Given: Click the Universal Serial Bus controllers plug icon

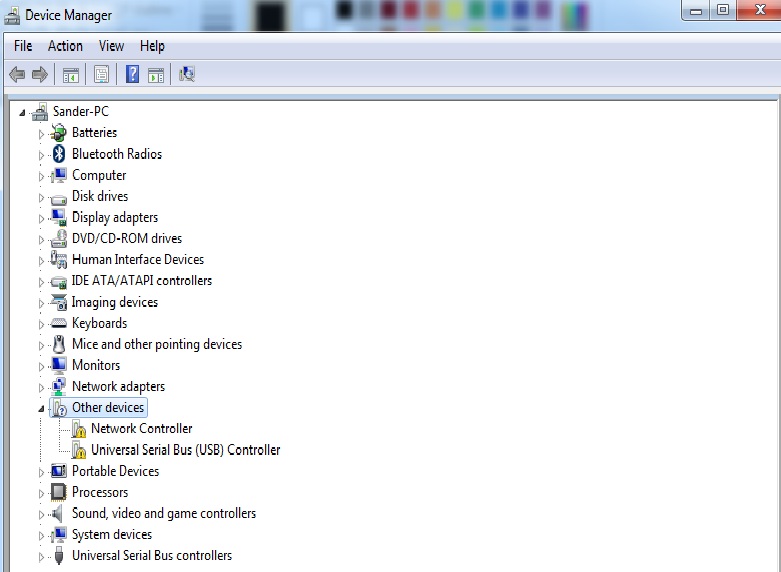Looking at the screenshot, I should point(59,556).
